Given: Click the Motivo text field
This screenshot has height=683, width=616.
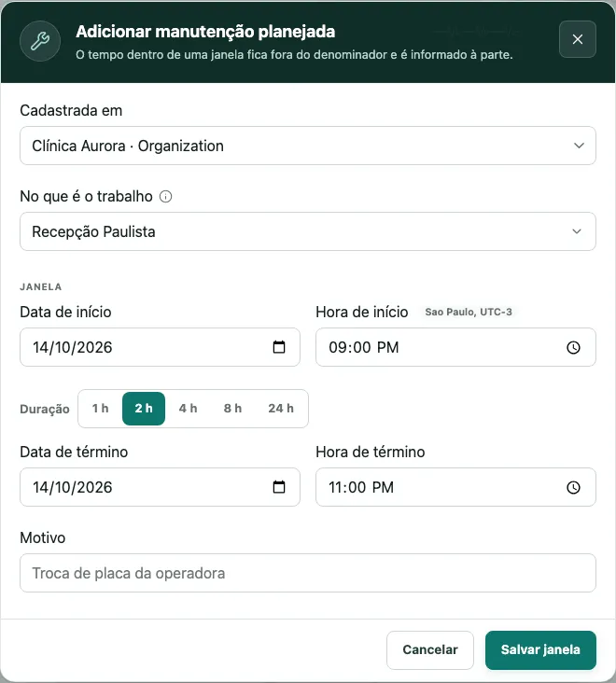Looking at the screenshot, I should 308,573.
